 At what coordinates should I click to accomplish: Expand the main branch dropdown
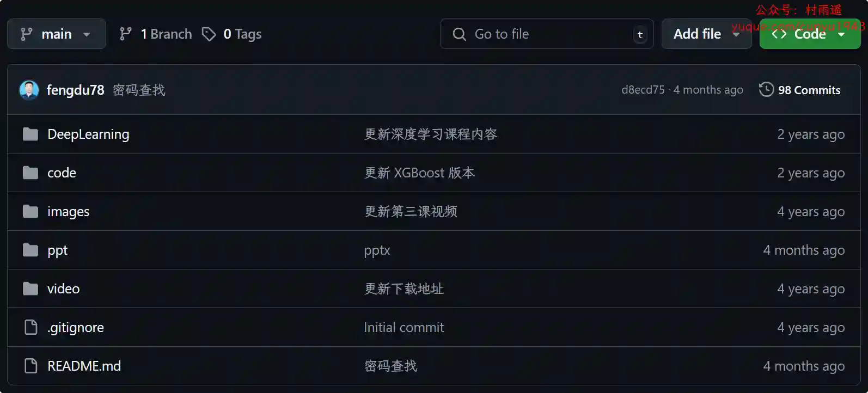(57, 34)
